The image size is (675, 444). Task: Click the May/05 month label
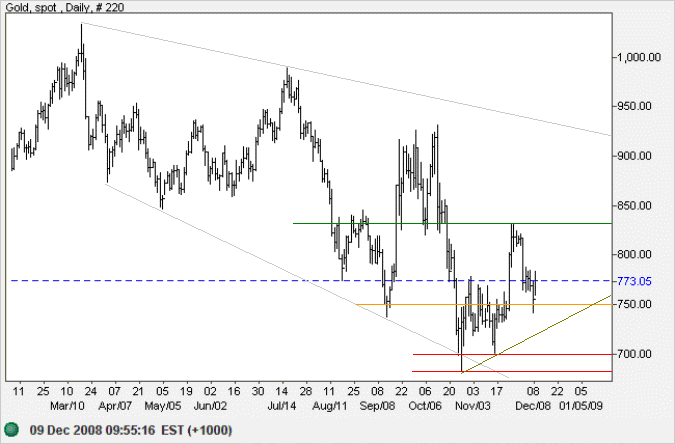tap(162, 406)
